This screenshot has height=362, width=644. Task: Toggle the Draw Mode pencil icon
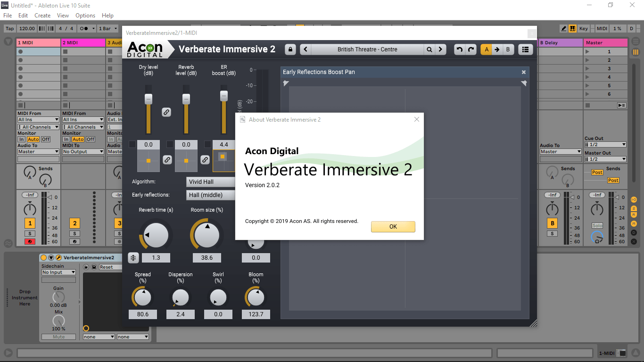tap(563, 28)
